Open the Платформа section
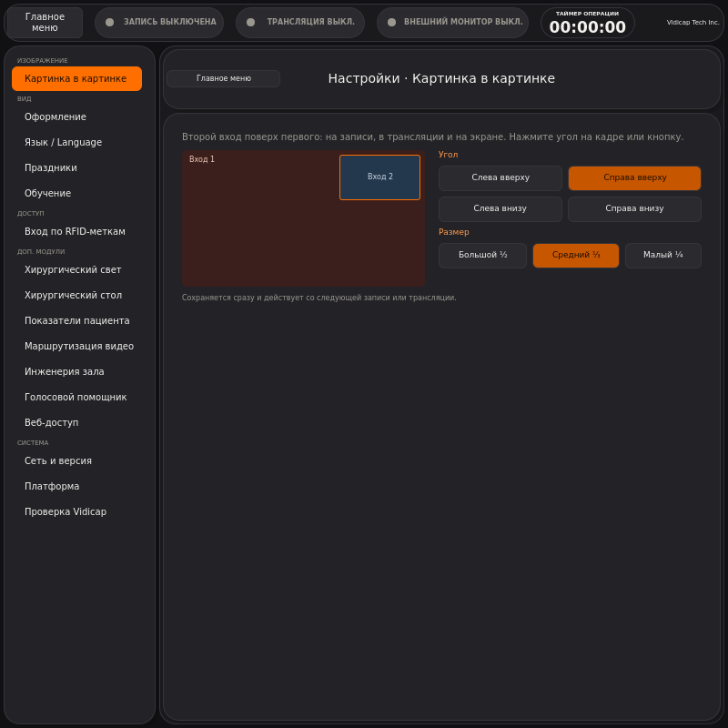The height and width of the screenshot is (728, 728). tap(77, 487)
